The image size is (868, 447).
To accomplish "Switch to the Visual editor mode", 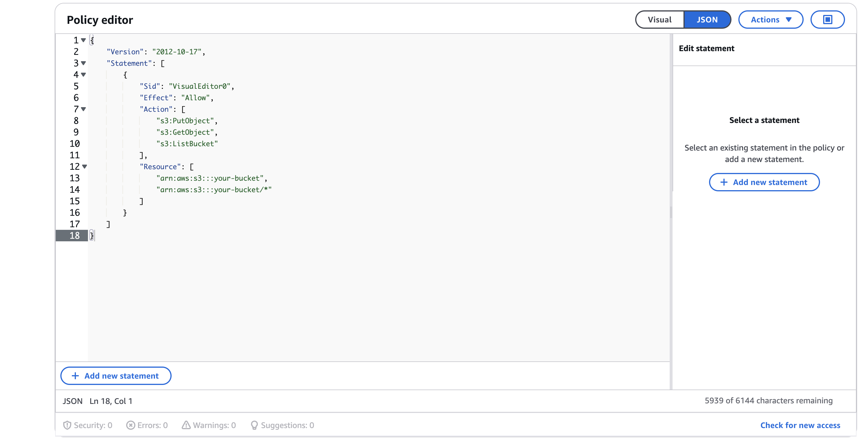I will pos(659,20).
